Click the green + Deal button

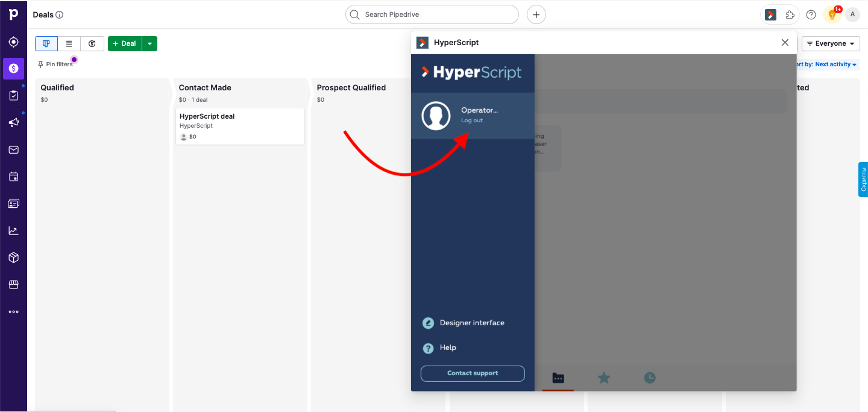125,43
